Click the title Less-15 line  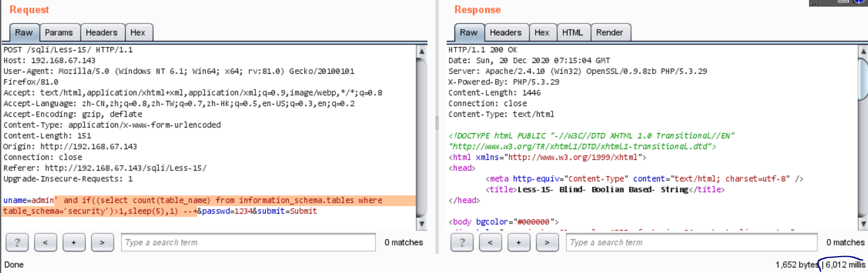coord(605,190)
